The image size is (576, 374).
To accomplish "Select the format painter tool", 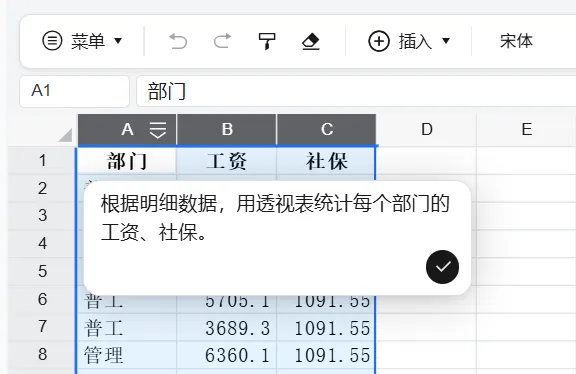I will point(267,41).
